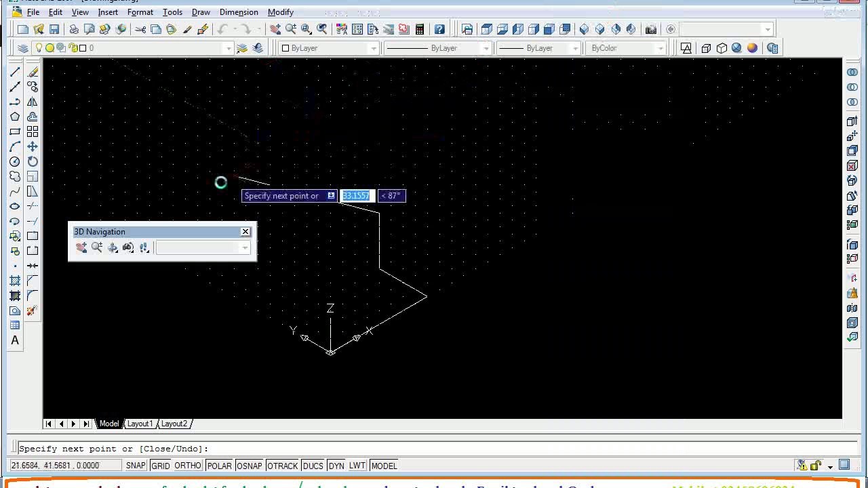
Task: Toggle LWT lineweight display
Action: pos(357,466)
